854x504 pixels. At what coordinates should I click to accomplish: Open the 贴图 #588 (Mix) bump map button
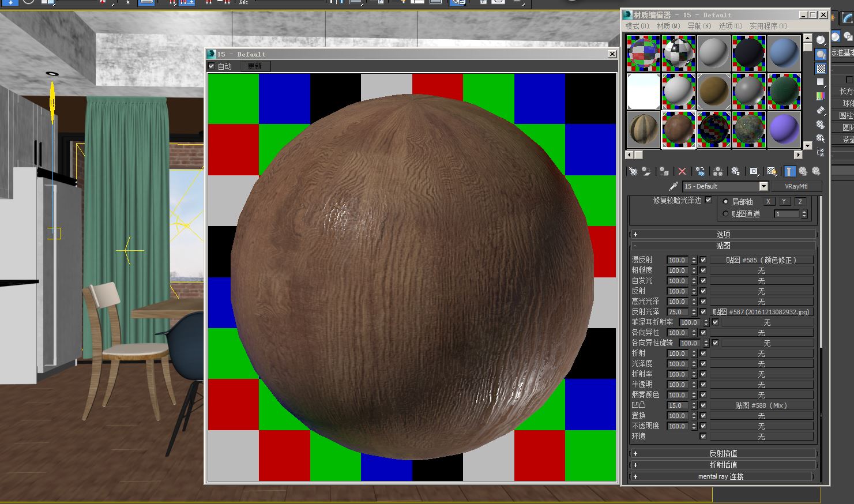coord(761,405)
